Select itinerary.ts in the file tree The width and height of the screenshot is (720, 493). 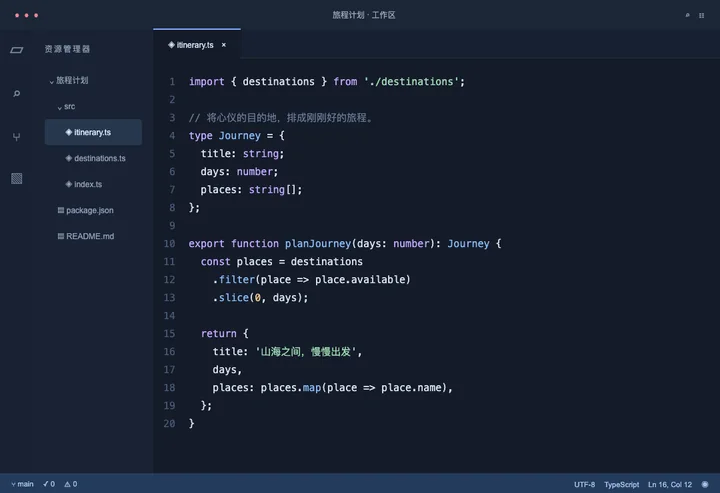(93, 132)
